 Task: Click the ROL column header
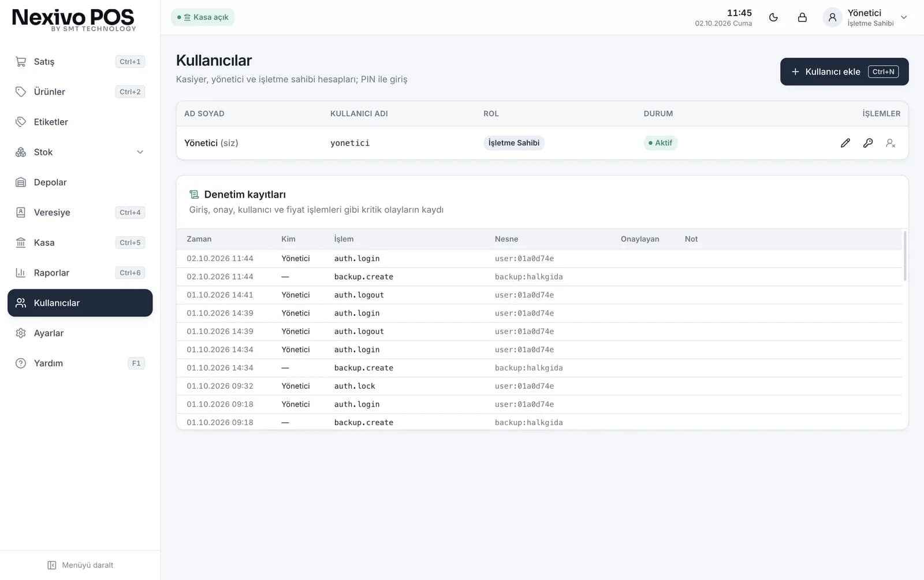point(491,114)
